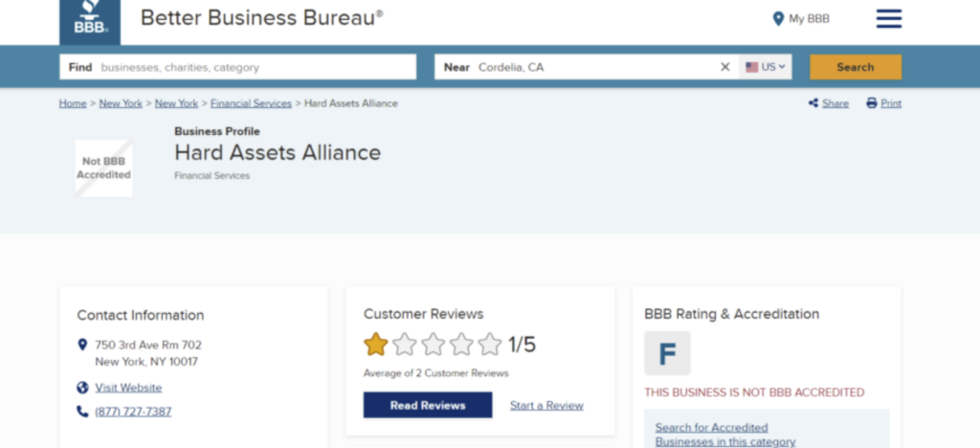980x448 pixels.
Task: Open the Visit Website link
Action: 128,388
